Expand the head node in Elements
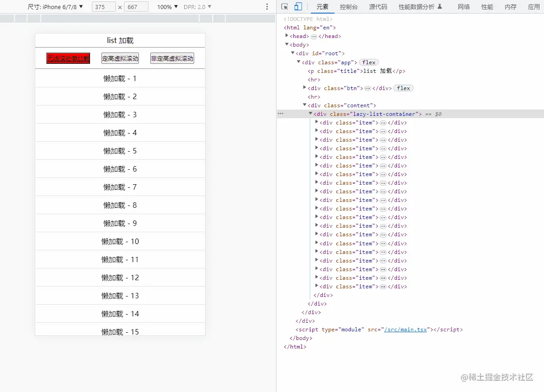 [287, 36]
